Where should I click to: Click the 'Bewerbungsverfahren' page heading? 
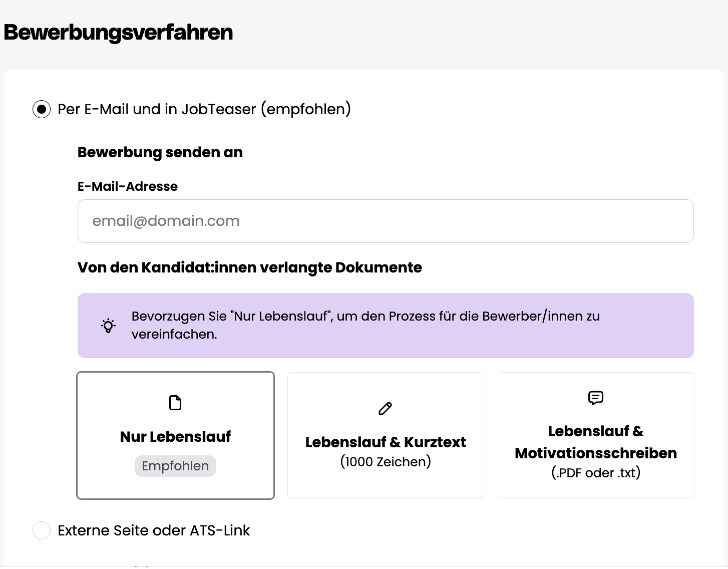(118, 33)
